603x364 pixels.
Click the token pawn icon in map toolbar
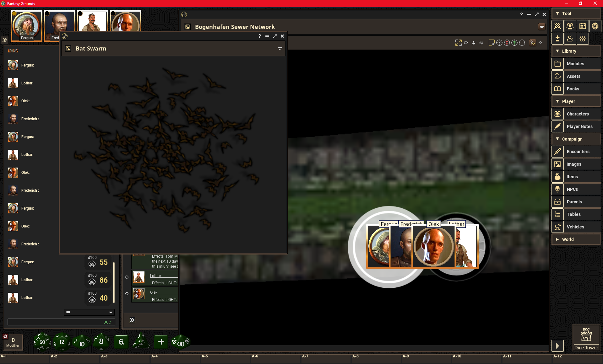click(x=474, y=43)
